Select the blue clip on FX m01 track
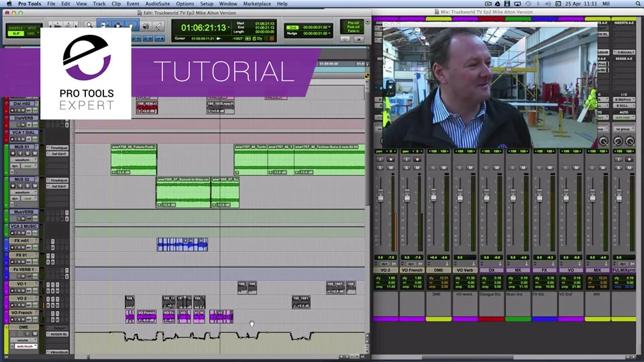The height and width of the screenshot is (362, 644). point(182,245)
